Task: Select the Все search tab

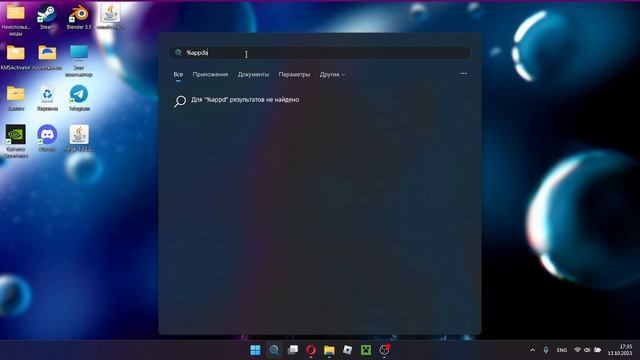Action: coord(178,74)
